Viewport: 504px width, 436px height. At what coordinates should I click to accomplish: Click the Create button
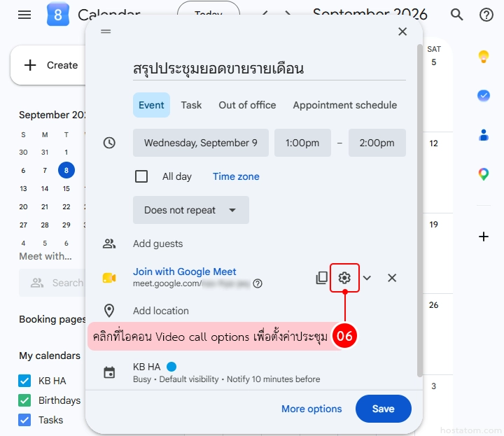pyautogui.click(x=48, y=65)
